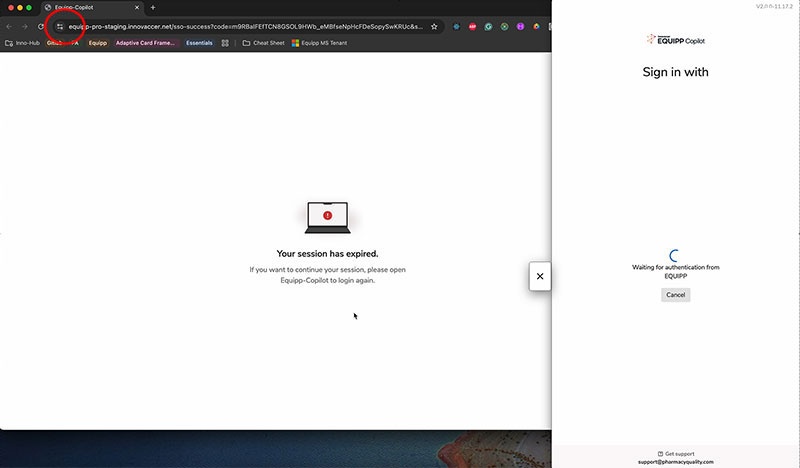Screen dimensions: 800x468
Task: Open the Cheat Sheet bookmark folder
Action: coord(263,43)
